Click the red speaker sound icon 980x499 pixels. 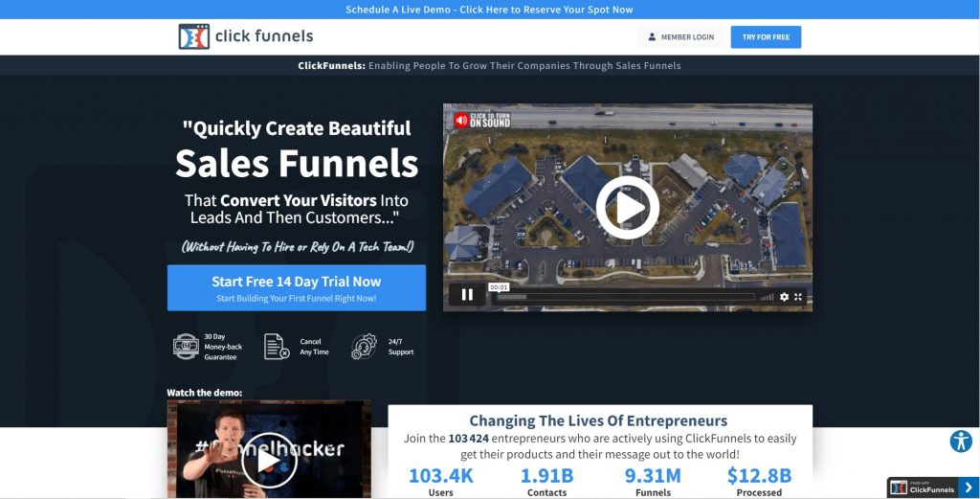(x=461, y=120)
